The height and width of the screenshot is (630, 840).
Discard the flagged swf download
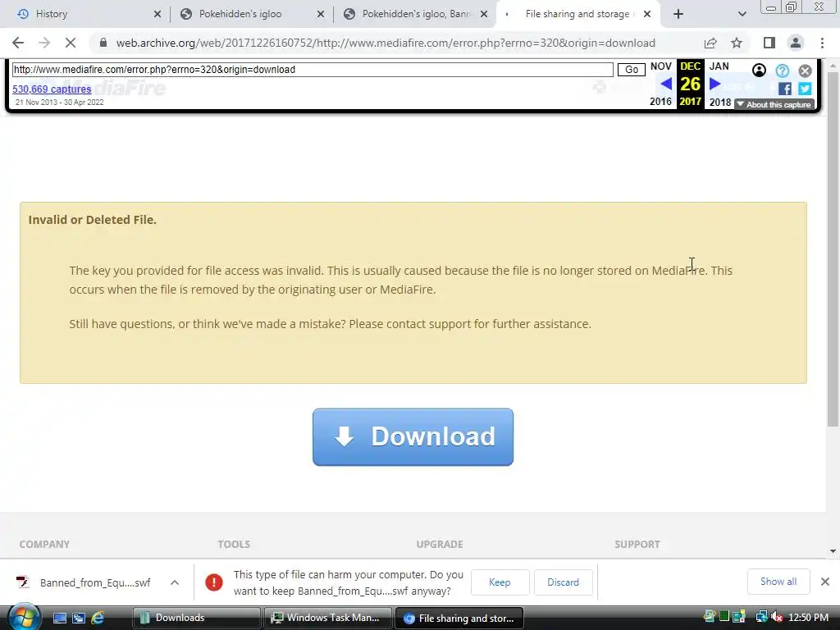tap(563, 582)
